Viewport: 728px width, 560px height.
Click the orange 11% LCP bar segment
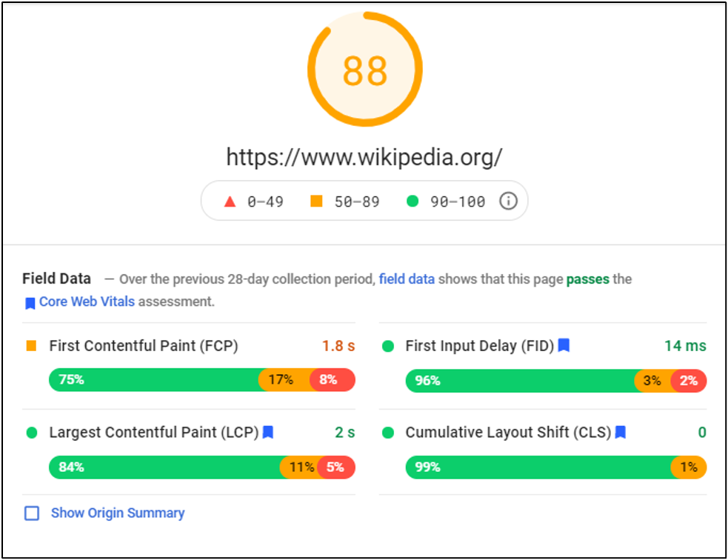(x=299, y=467)
